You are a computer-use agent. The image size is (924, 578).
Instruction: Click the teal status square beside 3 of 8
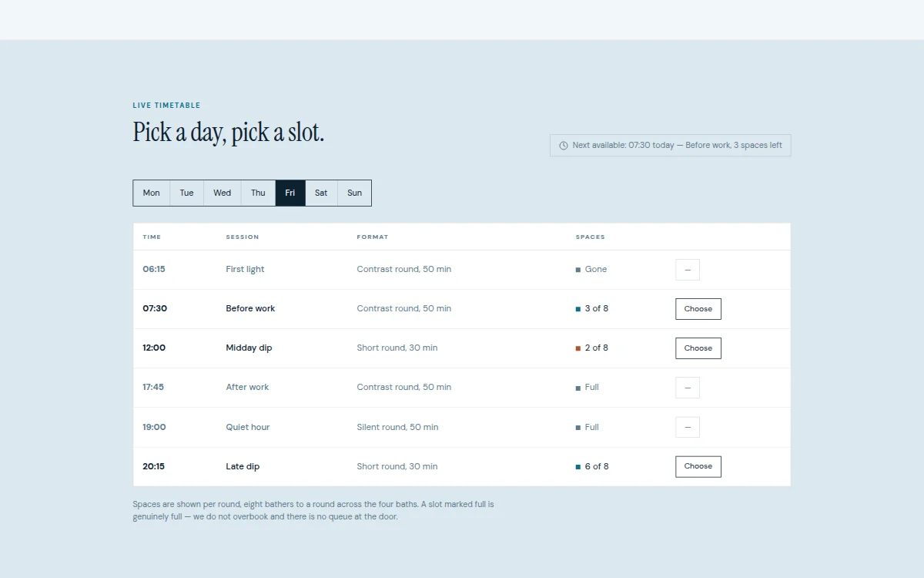tap(578, 309)
